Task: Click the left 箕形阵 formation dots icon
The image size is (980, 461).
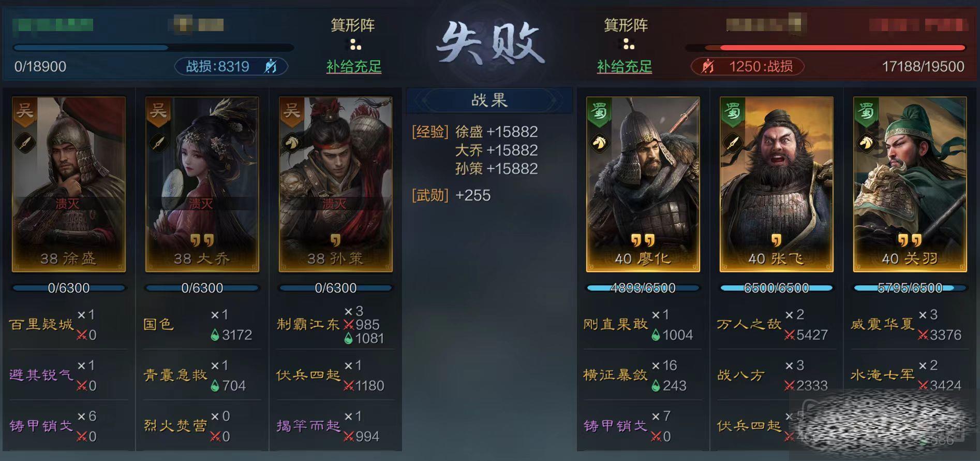Action: click(354, 44)
